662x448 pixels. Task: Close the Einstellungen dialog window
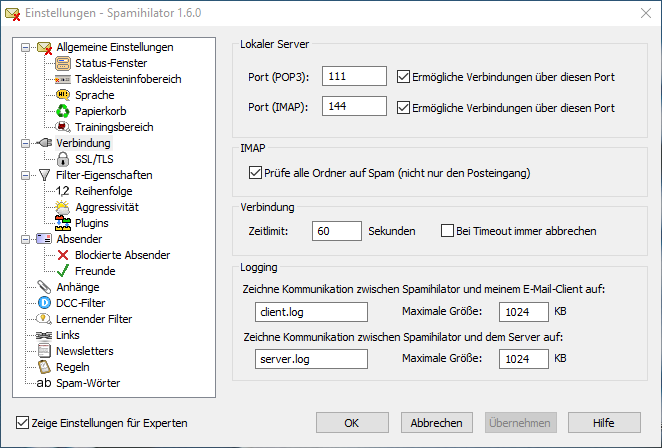coord(646,13)
